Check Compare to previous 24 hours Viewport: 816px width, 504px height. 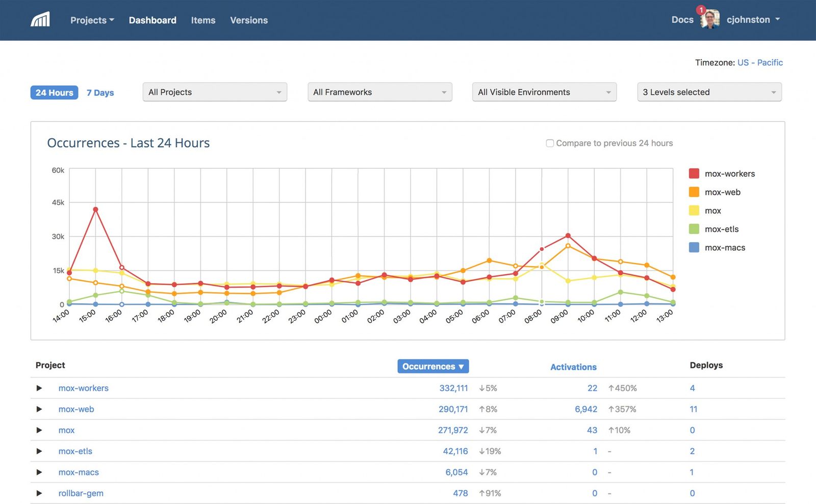[550, 143]
